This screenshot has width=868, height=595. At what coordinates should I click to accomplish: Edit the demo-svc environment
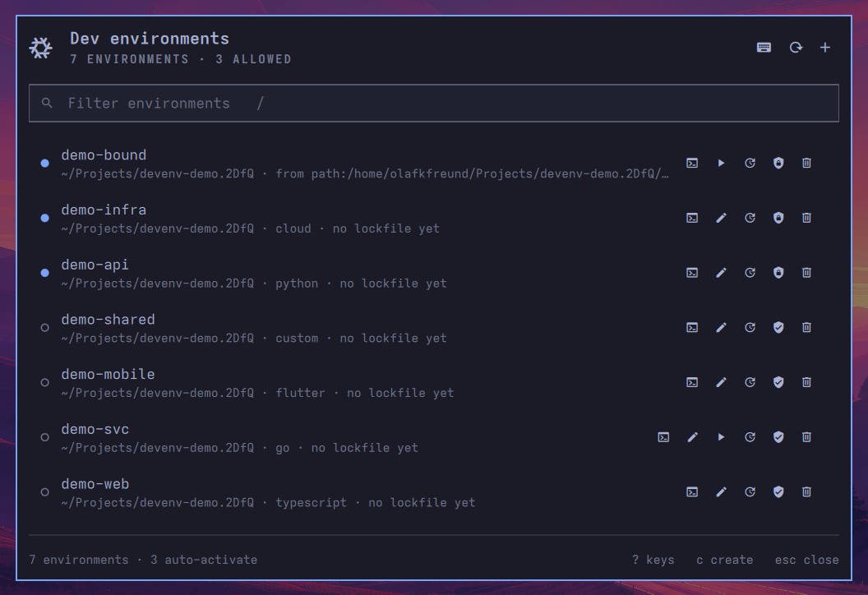[692, 436]
